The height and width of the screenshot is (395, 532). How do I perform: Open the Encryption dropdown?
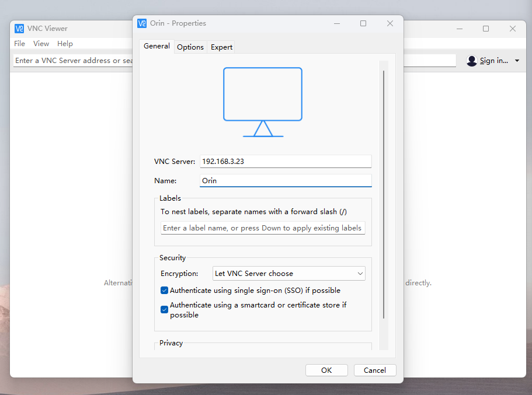coord(288,273)
